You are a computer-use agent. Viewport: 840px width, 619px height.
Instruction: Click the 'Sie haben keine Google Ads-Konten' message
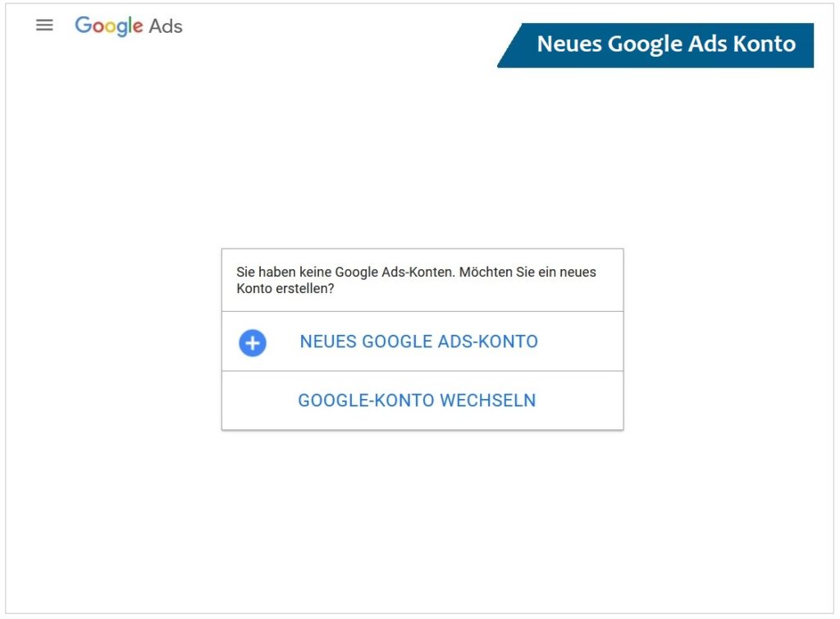pos(416,280)
